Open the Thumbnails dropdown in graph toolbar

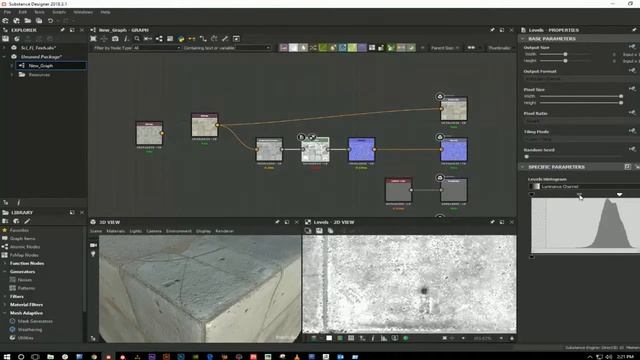500,48
